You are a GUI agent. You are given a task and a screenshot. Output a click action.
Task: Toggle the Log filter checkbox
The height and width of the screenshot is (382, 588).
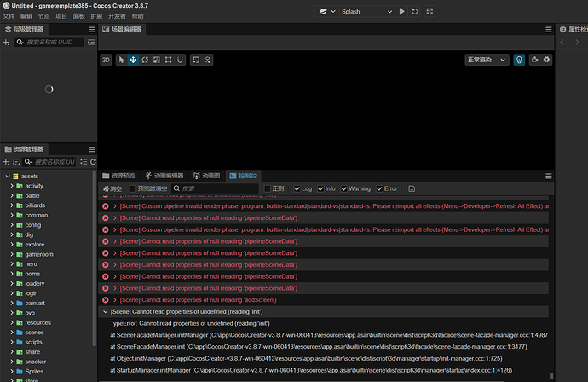click(297, 188)
